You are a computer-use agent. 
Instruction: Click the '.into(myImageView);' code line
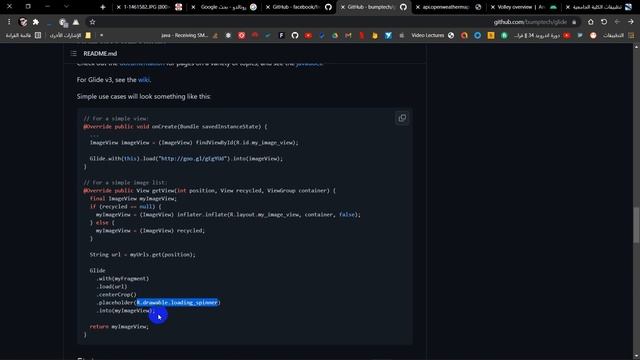(x=125, y=311)
